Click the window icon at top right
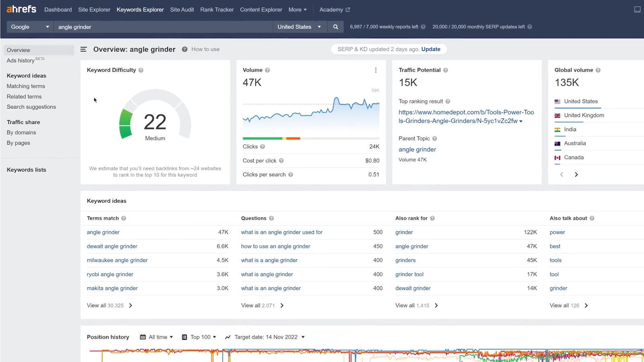Viewport: 644px width, 362px height. pos(637,9)
